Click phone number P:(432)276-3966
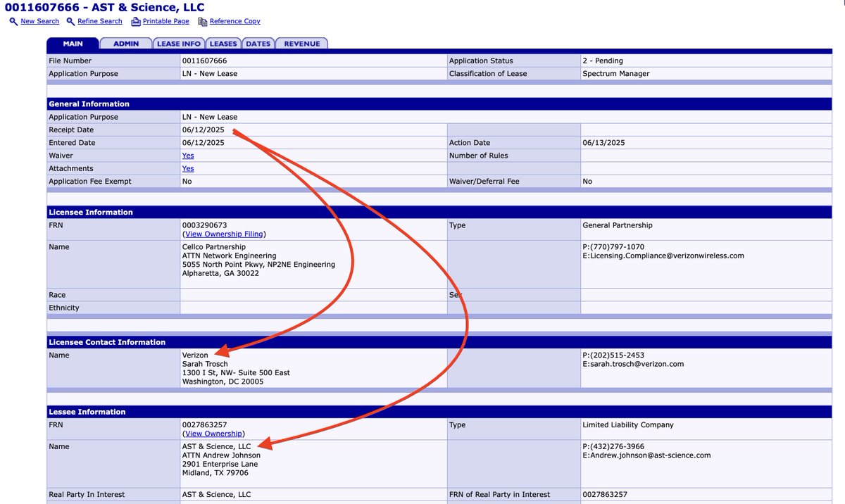Screen dimensions: 845x504 (613, 447)
